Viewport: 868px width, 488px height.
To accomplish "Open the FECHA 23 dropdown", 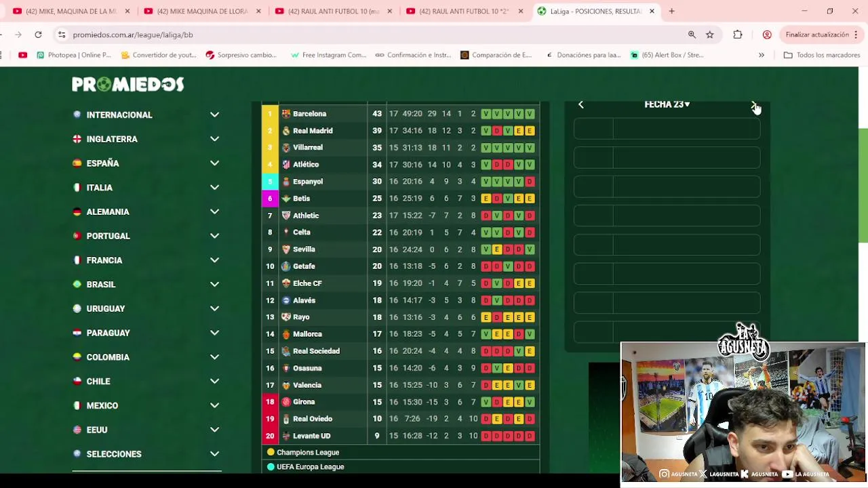I will 667,104.
